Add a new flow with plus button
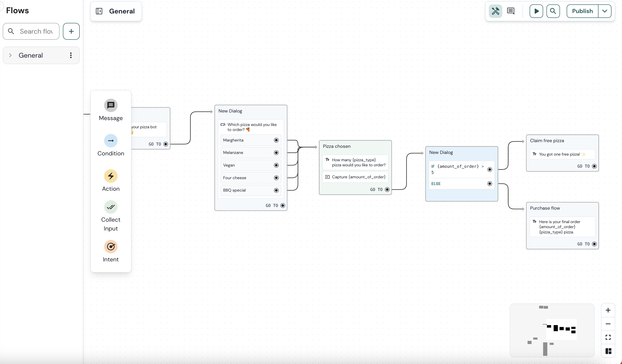622x364 pixels. [71, 31]
